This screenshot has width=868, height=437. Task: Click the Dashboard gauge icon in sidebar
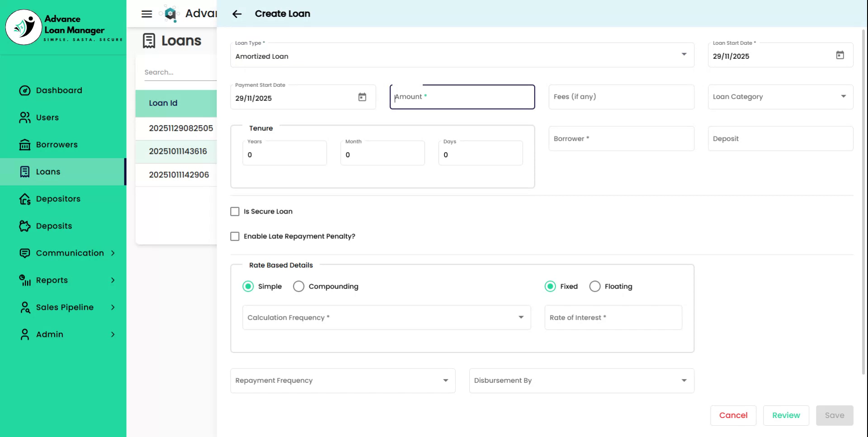(x=25, y=90)
